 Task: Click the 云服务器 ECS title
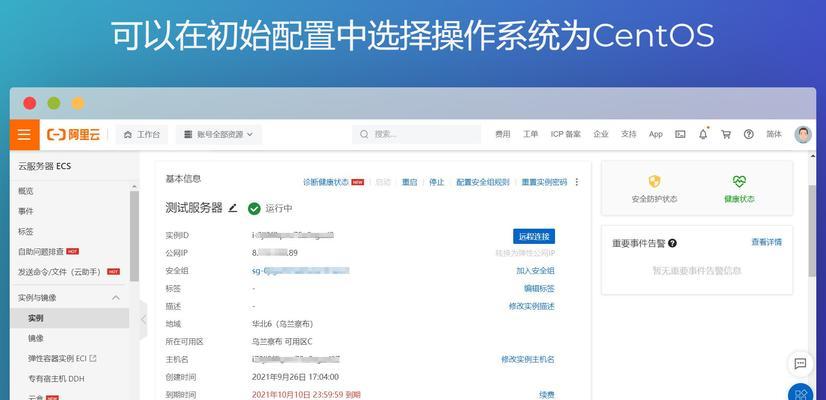coord(44,167)
